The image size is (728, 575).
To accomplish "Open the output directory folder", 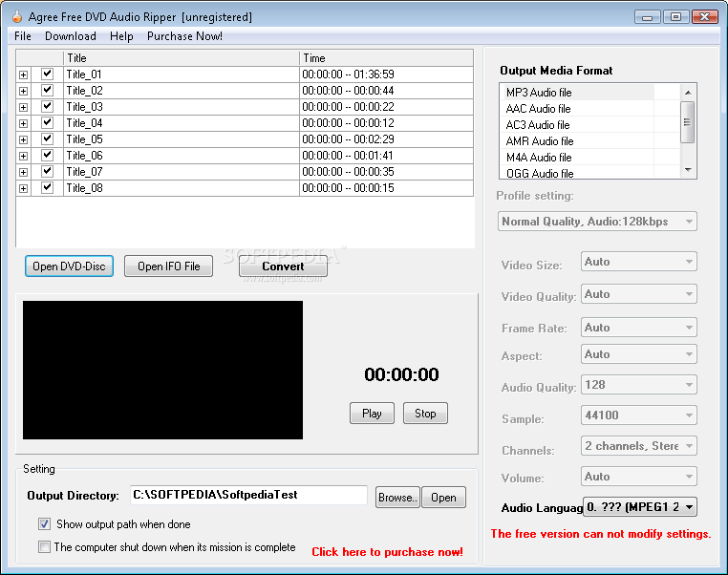I will tap(443, 497).
